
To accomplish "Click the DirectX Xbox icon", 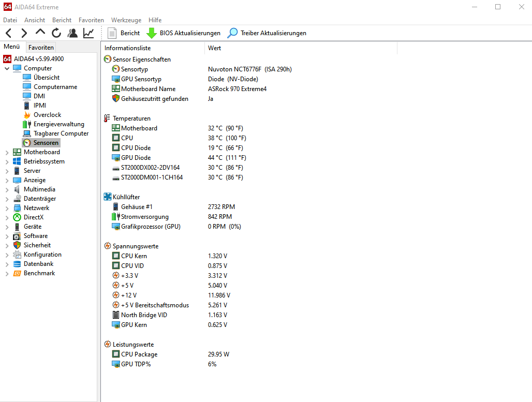I will tap(17, 217).
